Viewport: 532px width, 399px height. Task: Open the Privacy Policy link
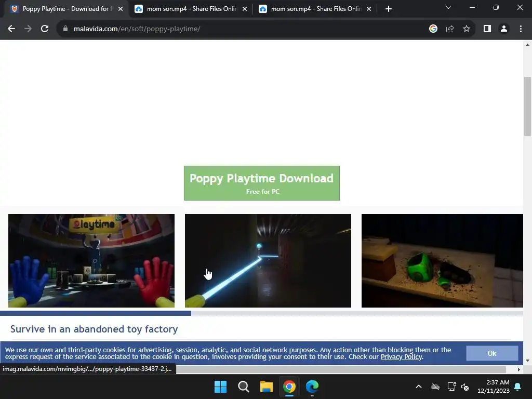click(x=402, y=357)
